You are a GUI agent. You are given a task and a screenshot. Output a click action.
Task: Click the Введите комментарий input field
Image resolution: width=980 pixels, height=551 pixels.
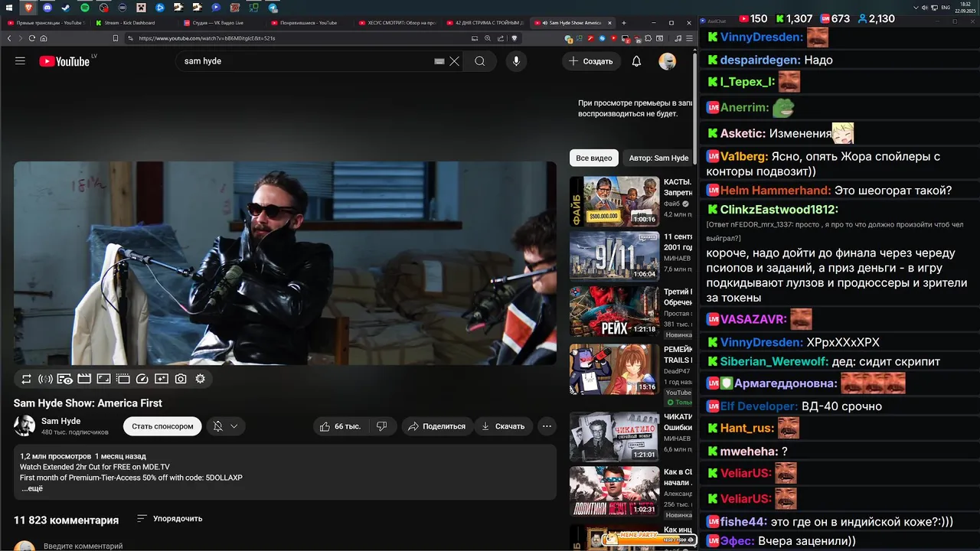point(83,546)
